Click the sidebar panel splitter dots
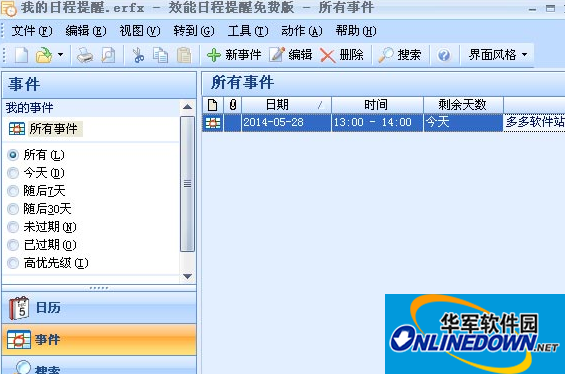Image resolution: width=565 pixels, height=374 pixels. (99, 288)
